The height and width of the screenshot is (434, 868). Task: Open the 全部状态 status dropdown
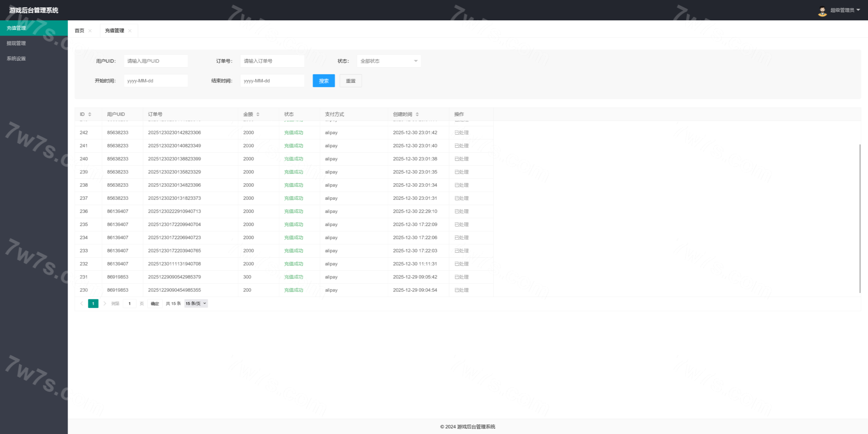pos(389,61)
